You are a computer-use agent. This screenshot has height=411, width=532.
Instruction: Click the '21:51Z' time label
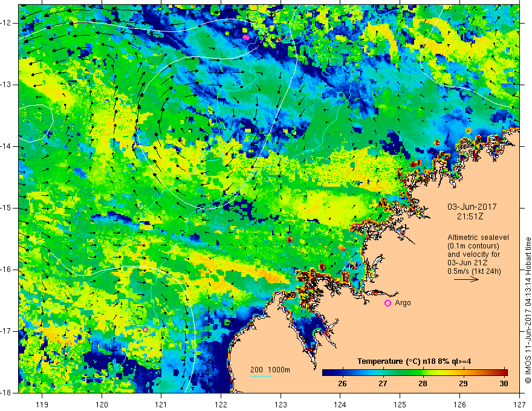click(470, 216)
